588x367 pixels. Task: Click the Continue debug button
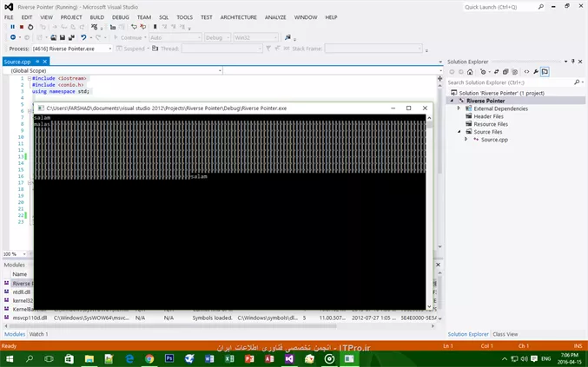point(128,38)
